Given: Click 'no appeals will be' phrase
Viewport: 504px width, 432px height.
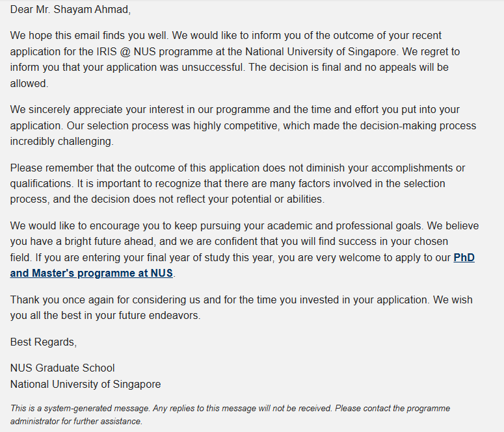Looking at the screenshot, I should click(x=405, y=68).
